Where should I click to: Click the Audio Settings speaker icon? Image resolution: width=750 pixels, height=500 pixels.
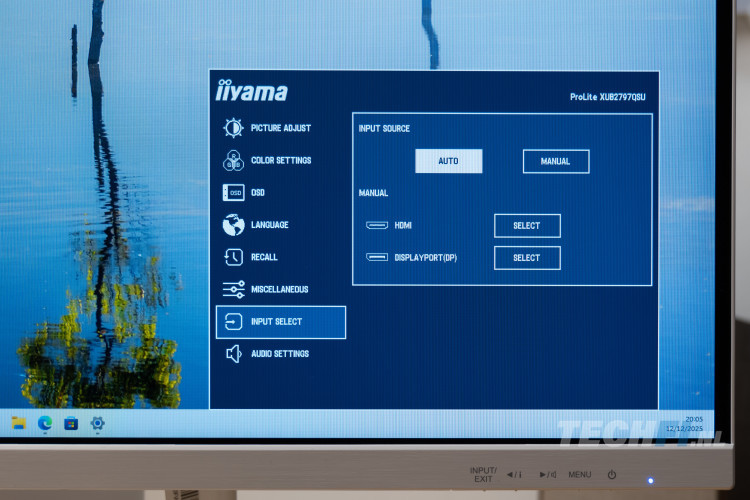tap(233, 354)
